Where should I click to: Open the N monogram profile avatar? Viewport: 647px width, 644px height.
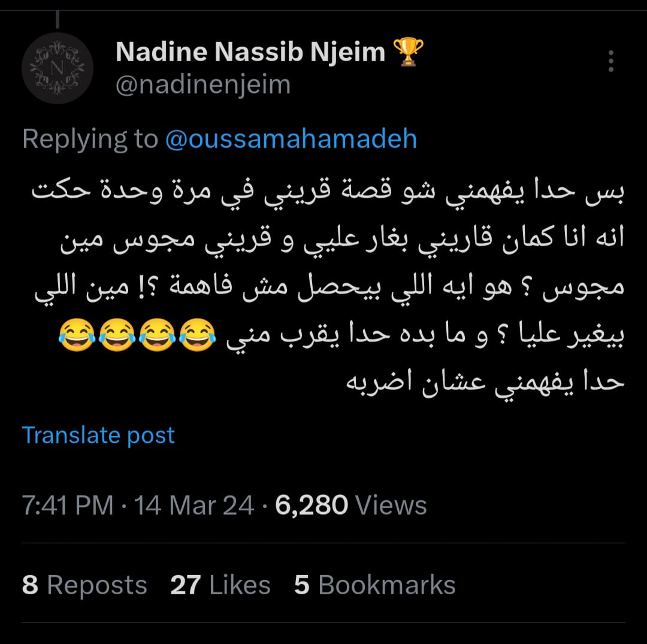tap(57, 68)
